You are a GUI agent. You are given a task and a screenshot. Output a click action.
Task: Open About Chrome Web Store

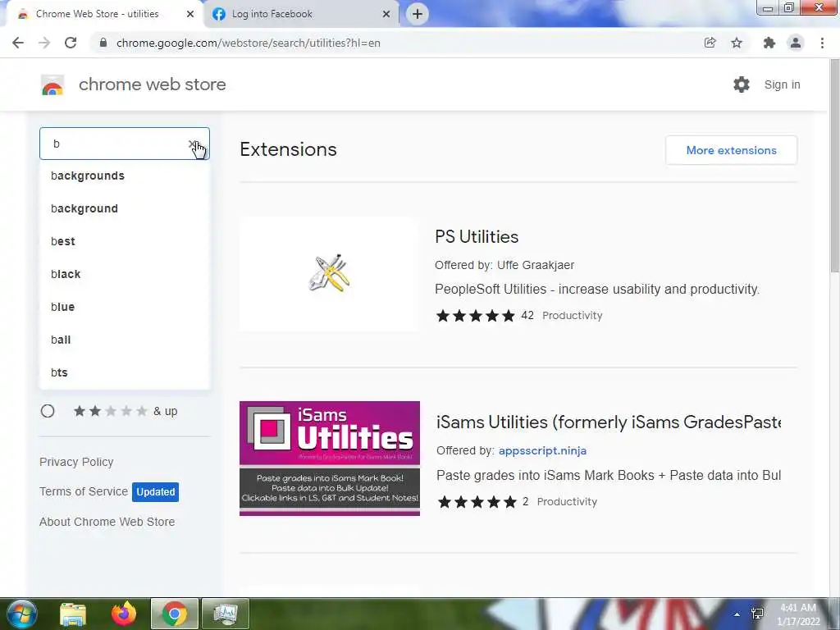click(107, 522)
